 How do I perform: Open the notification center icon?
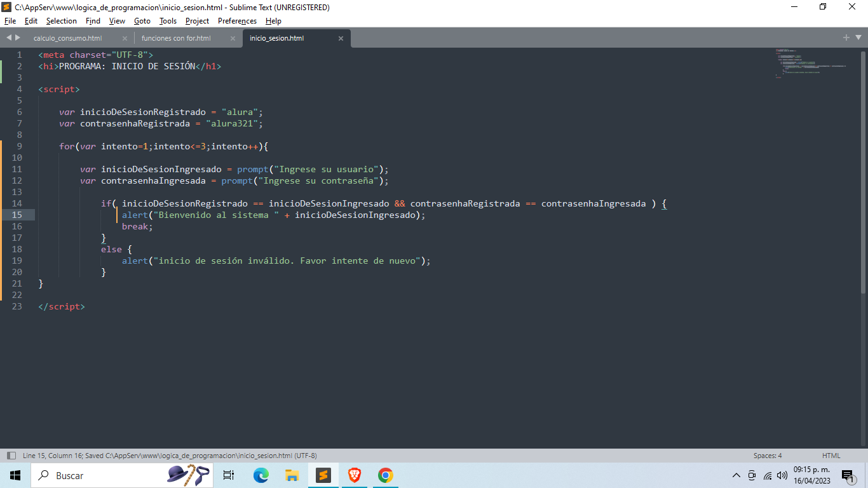tap(848, 475)
